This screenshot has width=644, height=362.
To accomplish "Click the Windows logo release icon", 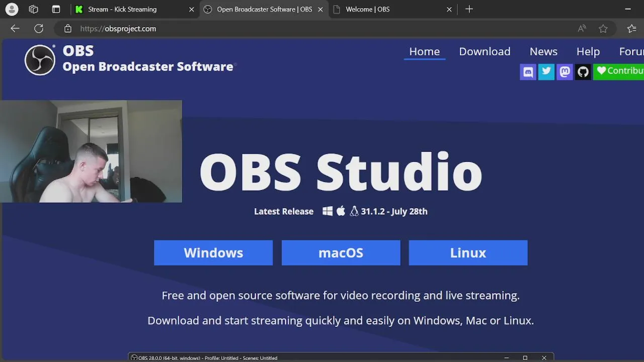I will 328,211.
